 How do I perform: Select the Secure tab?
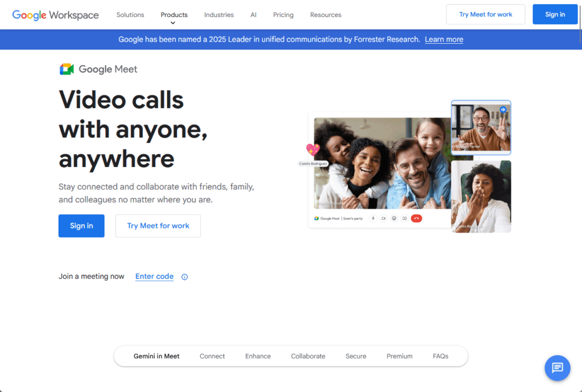pos(356,356)
